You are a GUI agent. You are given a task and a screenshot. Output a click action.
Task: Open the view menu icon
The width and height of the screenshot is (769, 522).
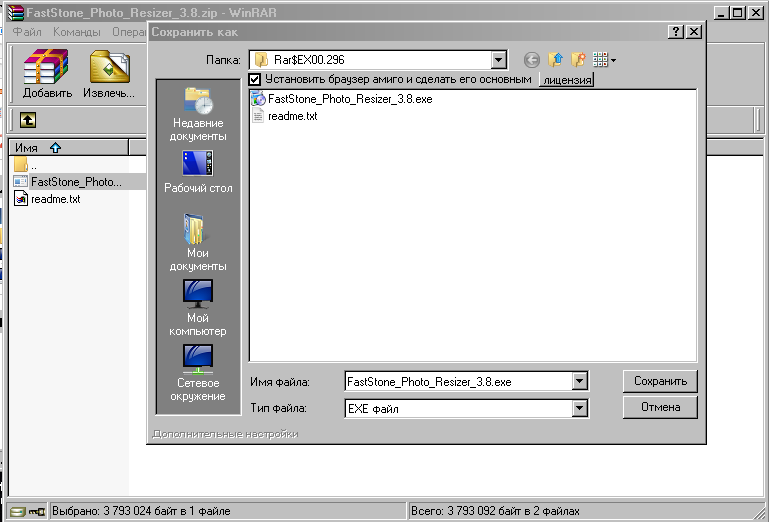(604, 60)
